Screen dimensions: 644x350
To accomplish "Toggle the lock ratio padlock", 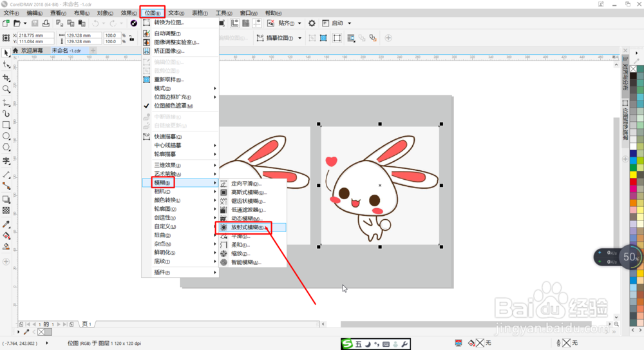I will click(x=131, y=38).
